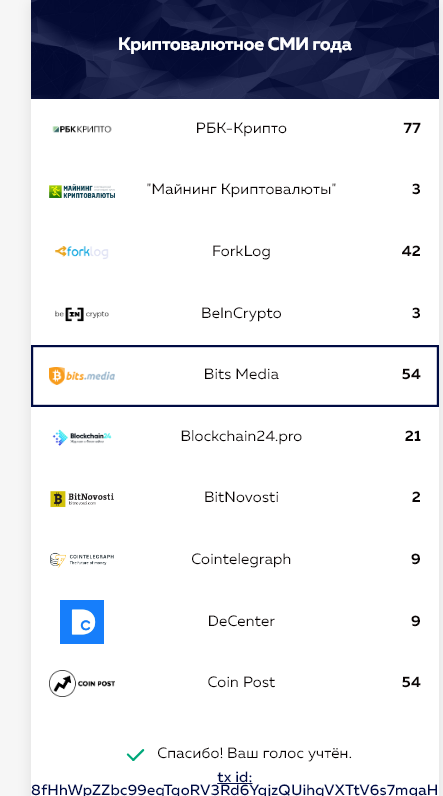Select the blue DeCenter logo
The image size is (443, 796).
click(82, 622)
